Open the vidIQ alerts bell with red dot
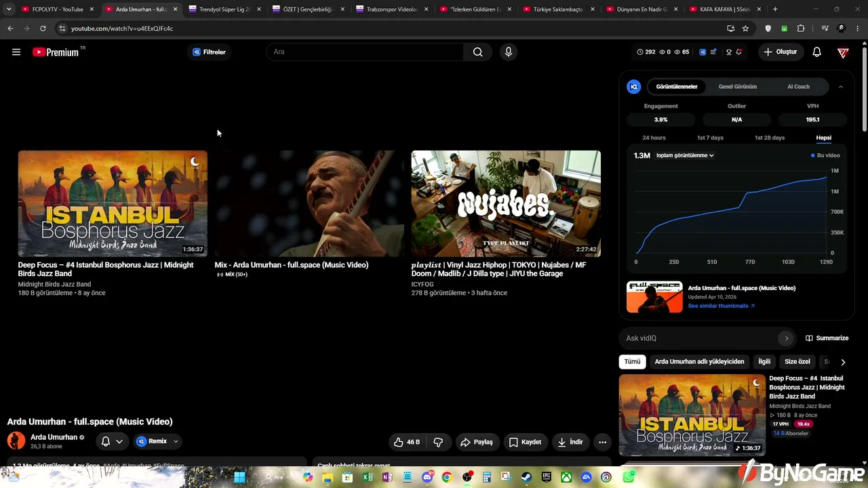 (738, 52)
